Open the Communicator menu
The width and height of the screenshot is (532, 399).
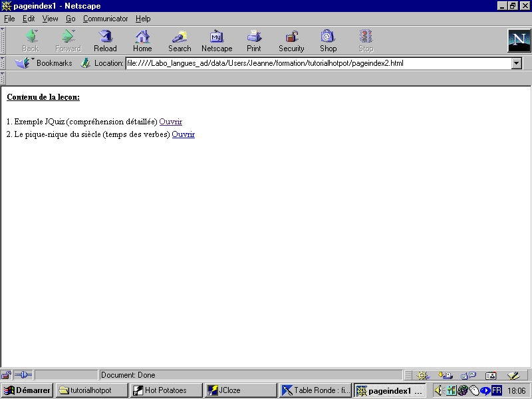pos(105,19)
